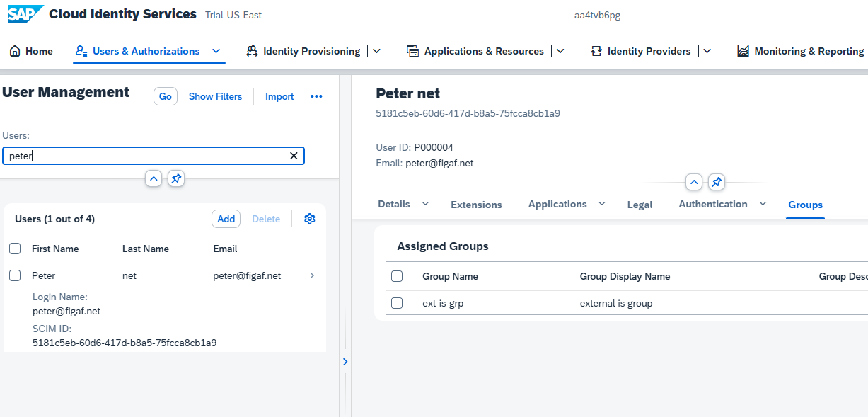This screenshot has height=417, width=868.
Task: Expand Identity Providers dropdown arrow
Action: coord(707,51)
